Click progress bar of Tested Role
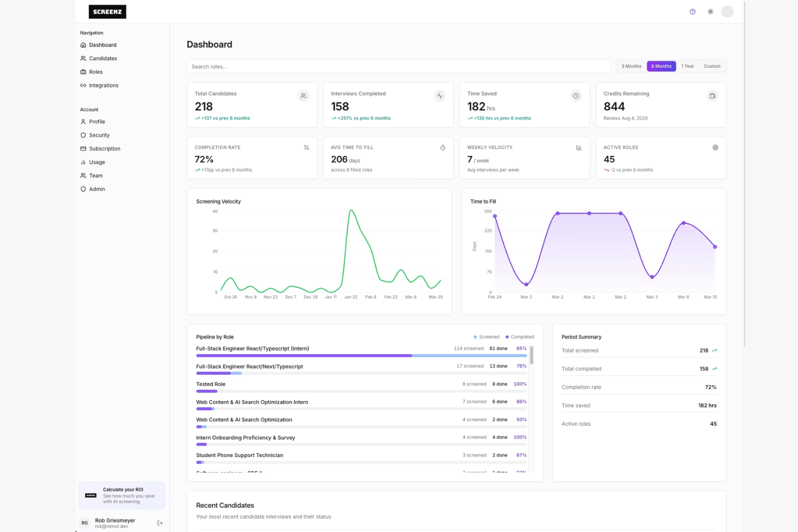Viewport: 798px width, 532px height. tap(361, 391)
